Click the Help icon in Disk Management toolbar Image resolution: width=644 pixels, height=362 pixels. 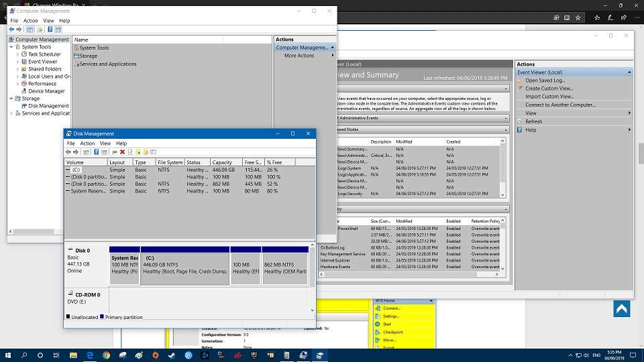(x=96, y=152)
